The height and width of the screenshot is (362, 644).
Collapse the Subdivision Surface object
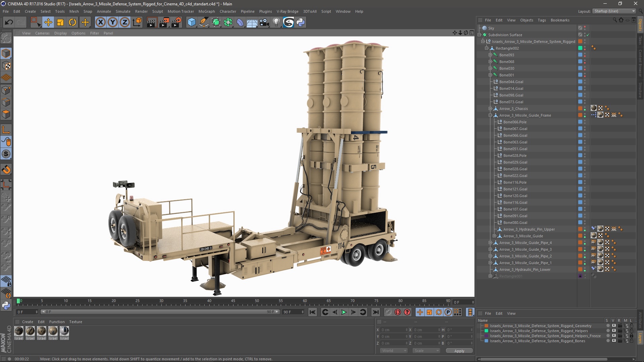479,35
